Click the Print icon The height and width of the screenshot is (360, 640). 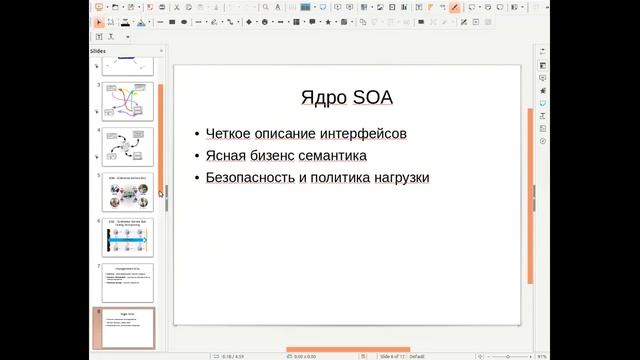[162, 7]
